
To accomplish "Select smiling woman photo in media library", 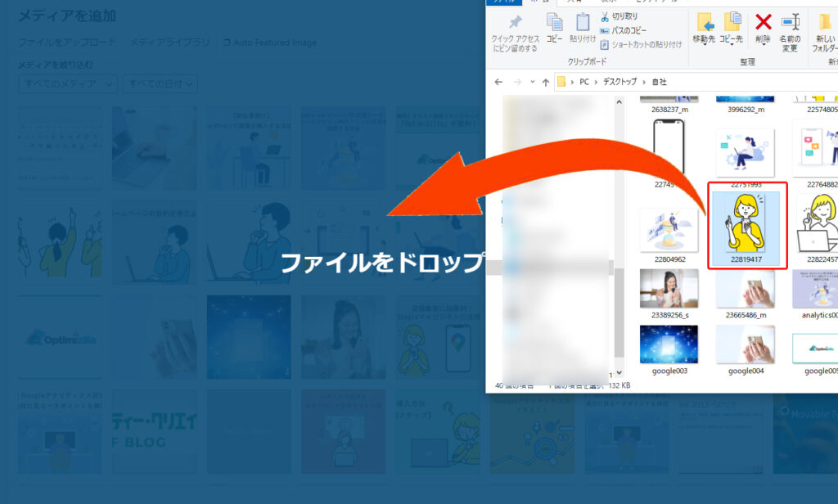I will [x=344, y=338].
